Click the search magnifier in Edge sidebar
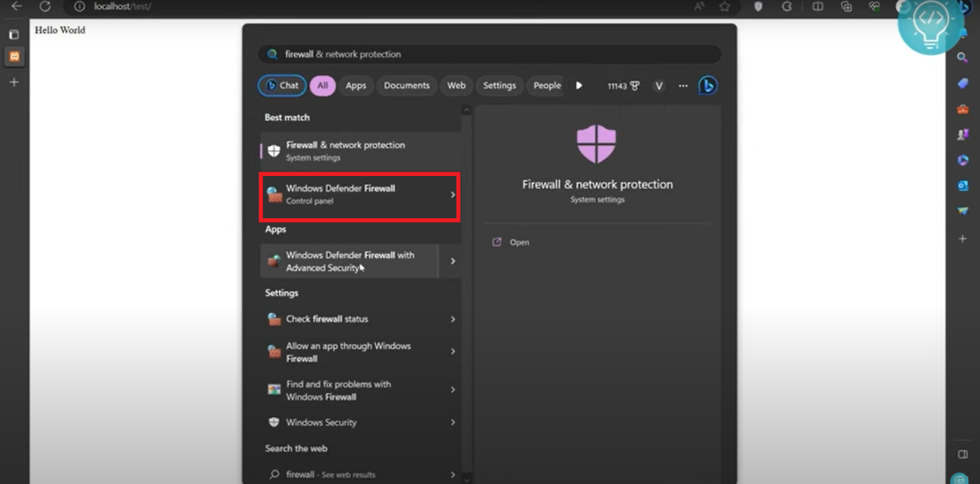980x484 pixels. [963, 58]
